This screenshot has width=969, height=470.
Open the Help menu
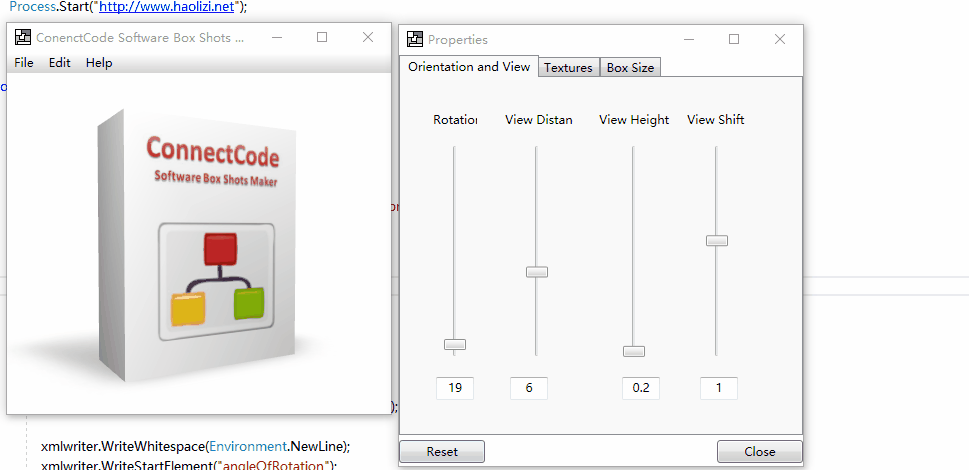(99, 63)
